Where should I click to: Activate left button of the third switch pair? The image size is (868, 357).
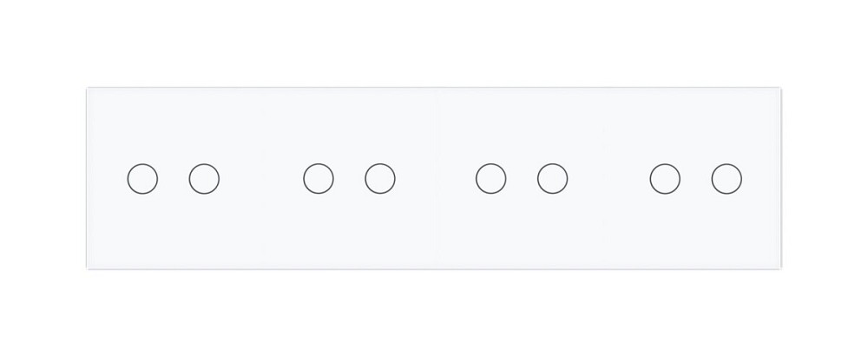pos(491,179)
